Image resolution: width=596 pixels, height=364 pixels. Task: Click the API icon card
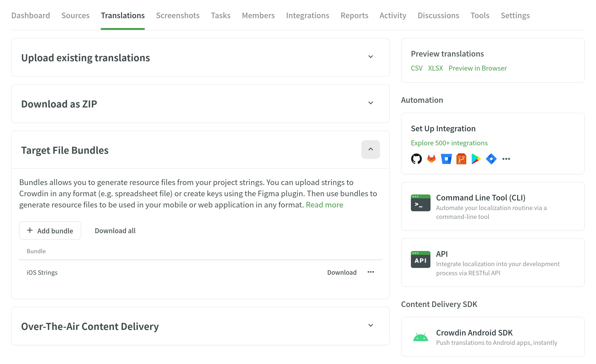coord(420,259)
